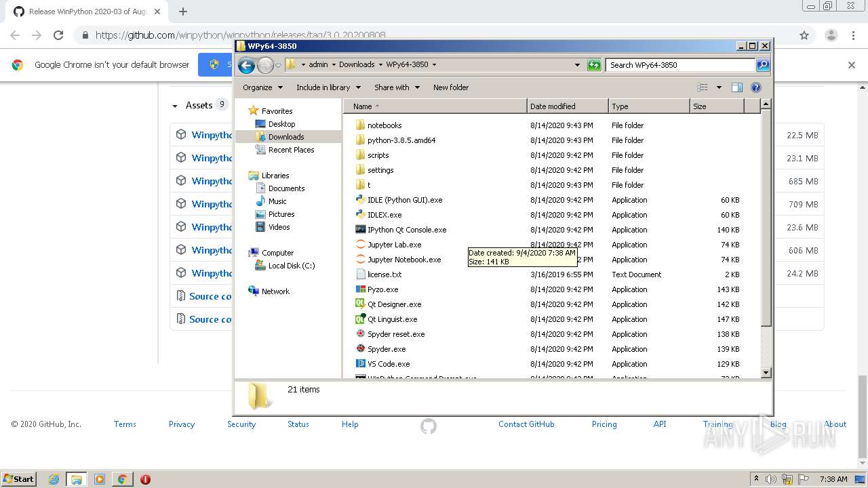Open the Terms link in GitHub footer

click(125, 424)
